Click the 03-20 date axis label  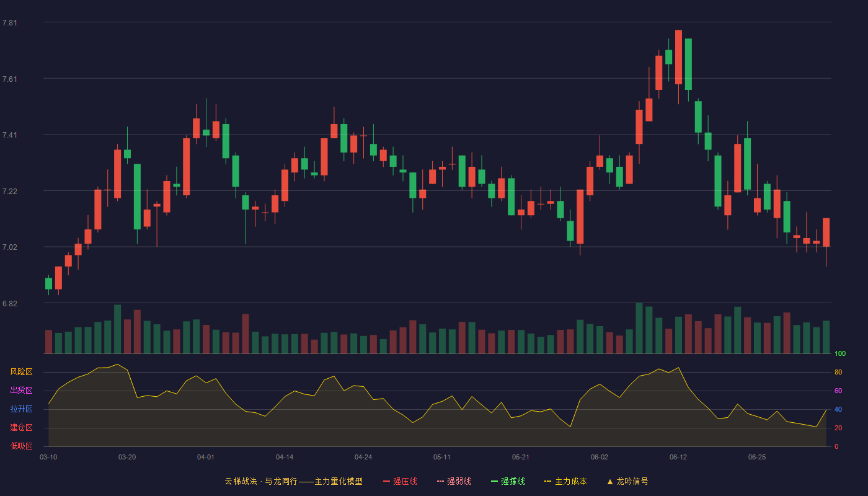[x=127, y=457]
